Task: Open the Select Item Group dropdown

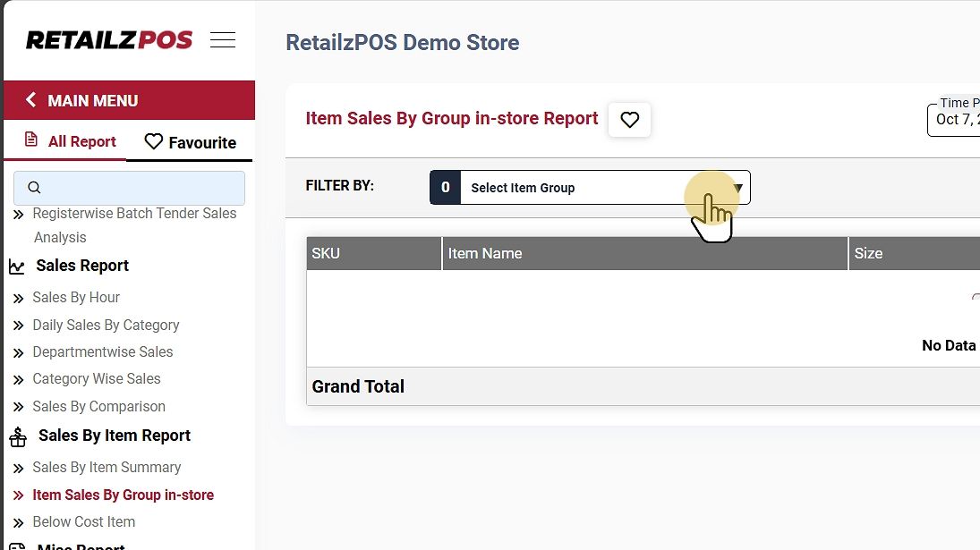Action: pos(591,188)
